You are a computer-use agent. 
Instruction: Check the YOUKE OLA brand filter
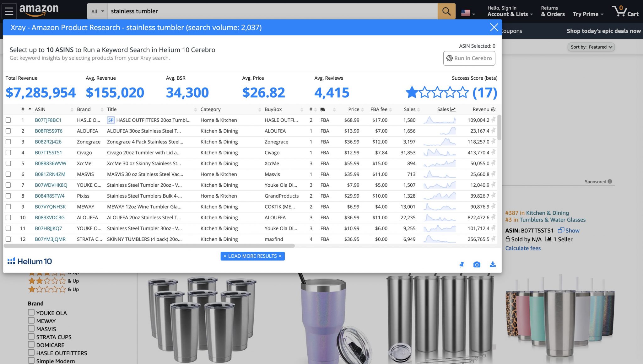(31, 312)
